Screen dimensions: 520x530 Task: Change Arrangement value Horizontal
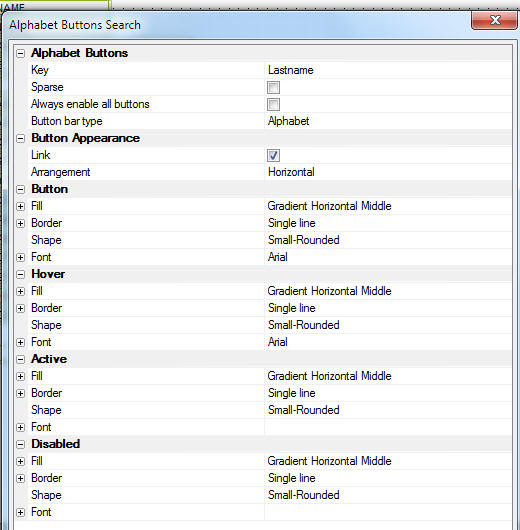[387, 172]
